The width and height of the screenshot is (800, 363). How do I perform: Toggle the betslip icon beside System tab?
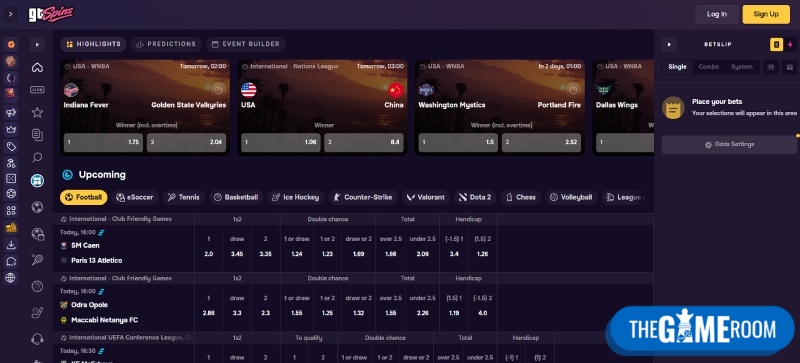[x=770, y=67]
